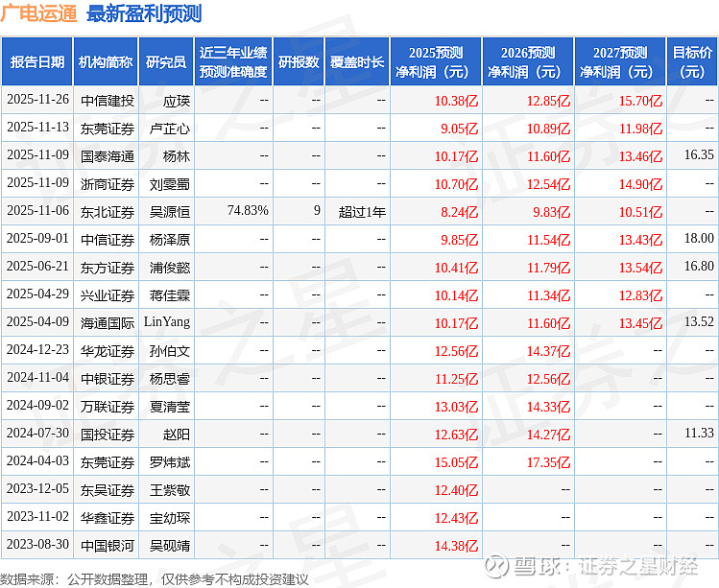
Task: Click the target price 18.00
Action: click(x=699, y=238)
